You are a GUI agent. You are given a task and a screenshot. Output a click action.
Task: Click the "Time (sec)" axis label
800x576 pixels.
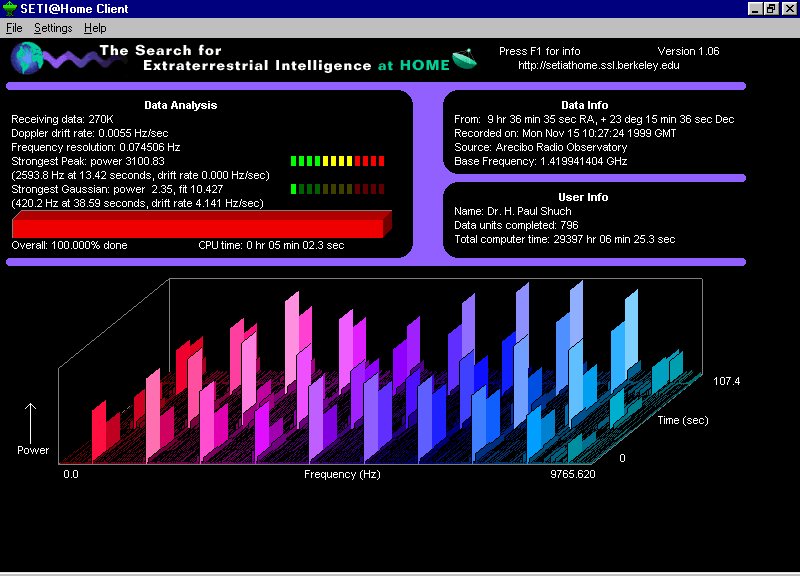[x=683, y=420]
